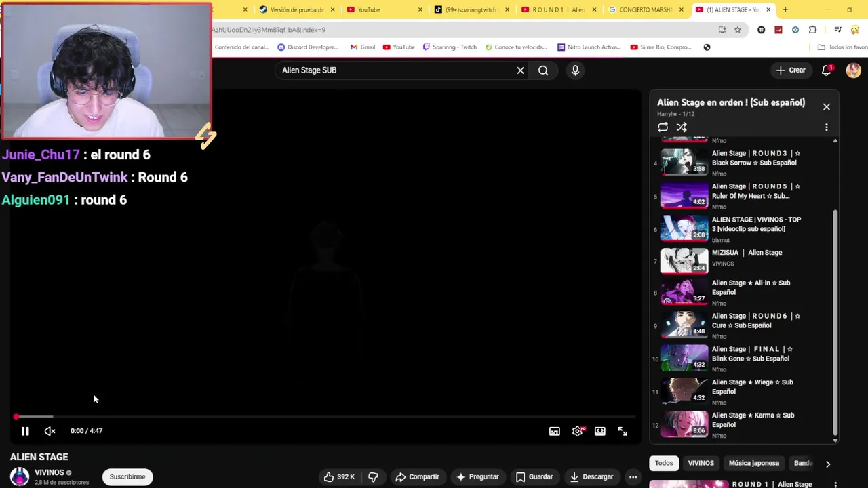Select the Música japonesa filter chip
This screenshot has height=488, width=868.
pyautogui.click(x=753, y=464)
